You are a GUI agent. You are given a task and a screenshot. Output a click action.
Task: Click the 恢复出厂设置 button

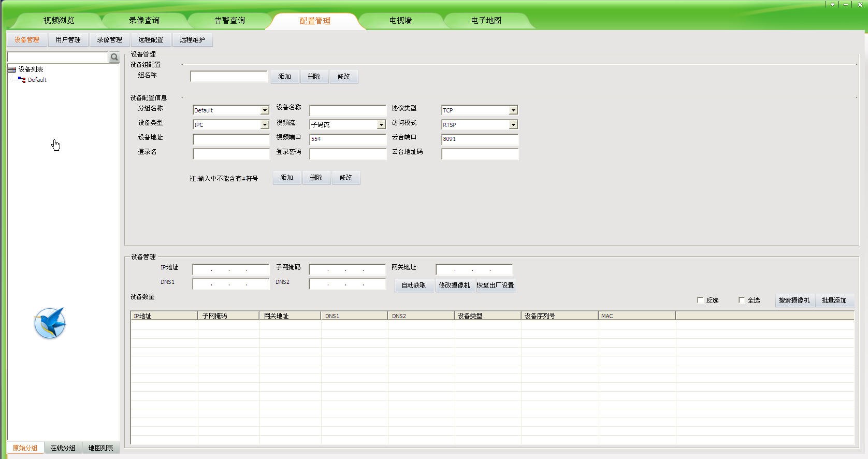point(495,285)
